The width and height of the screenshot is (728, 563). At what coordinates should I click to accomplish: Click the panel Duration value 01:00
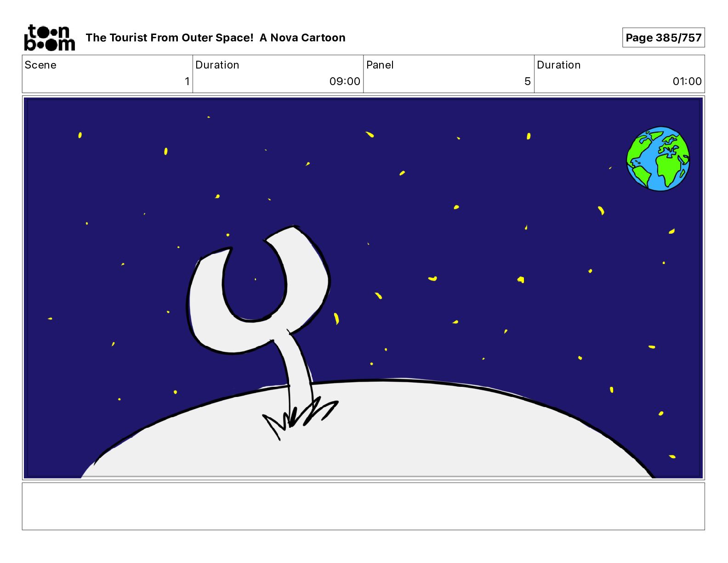(x=687, y=81)
